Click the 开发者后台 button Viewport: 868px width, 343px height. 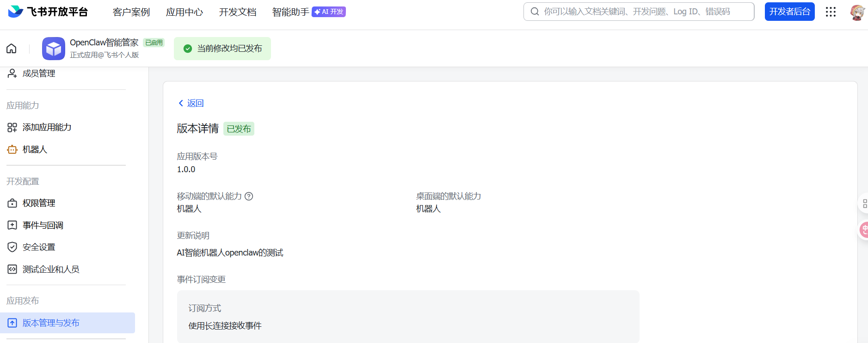pyautogui.click(x=790, y=12)
